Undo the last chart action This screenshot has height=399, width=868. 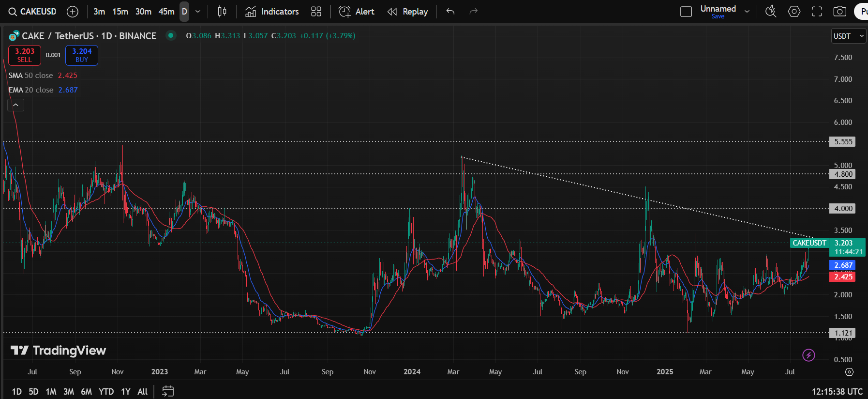click(450, 12)
